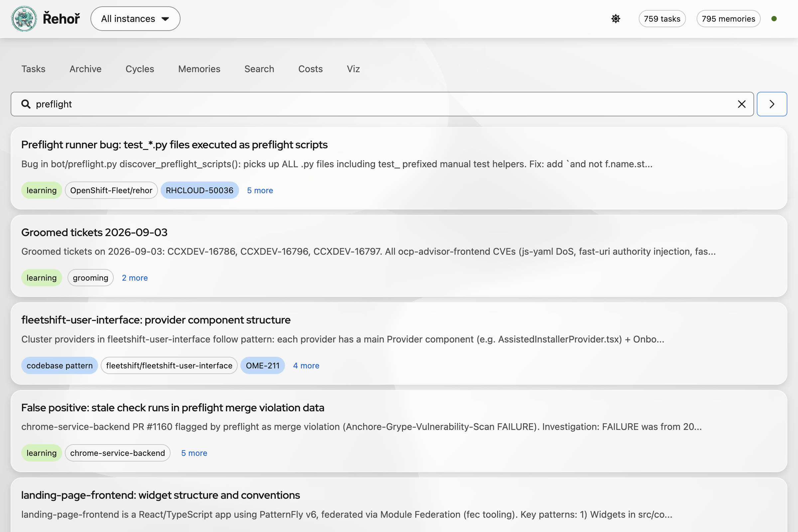The height and width of the screenshot is (532, 798).
Task: Expand '5 more' tags on Preflight runner bug
Action: [x=260, y=190]
